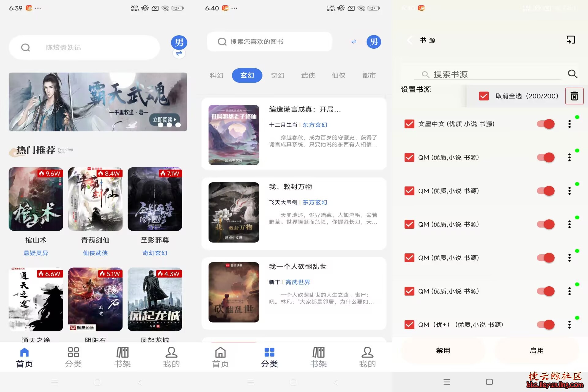This screenshot has height=392, width=588.
Task: Open the 青葫剑仙 book cover
Action: pos(95,199)
